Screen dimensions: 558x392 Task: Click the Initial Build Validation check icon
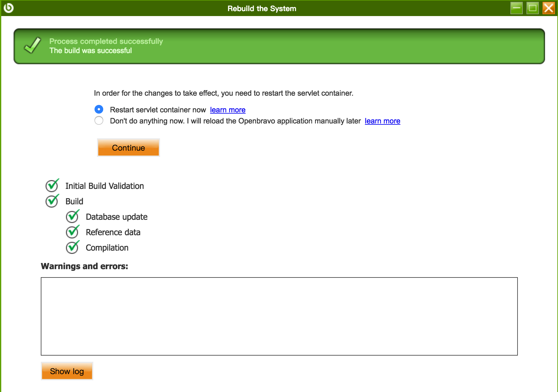click(x=52, y=186)
